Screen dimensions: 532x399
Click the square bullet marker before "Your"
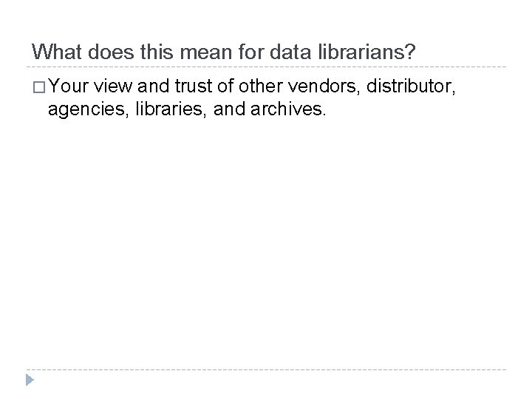[x=38, y=89]
